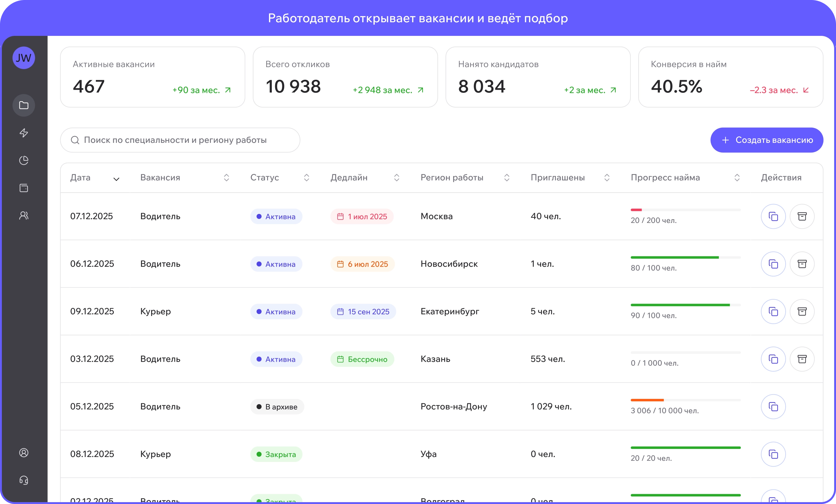Click the progress bar 3 006 / 10 000 чел.
Screen dimensions: 836x504
[x=685, y=400]
